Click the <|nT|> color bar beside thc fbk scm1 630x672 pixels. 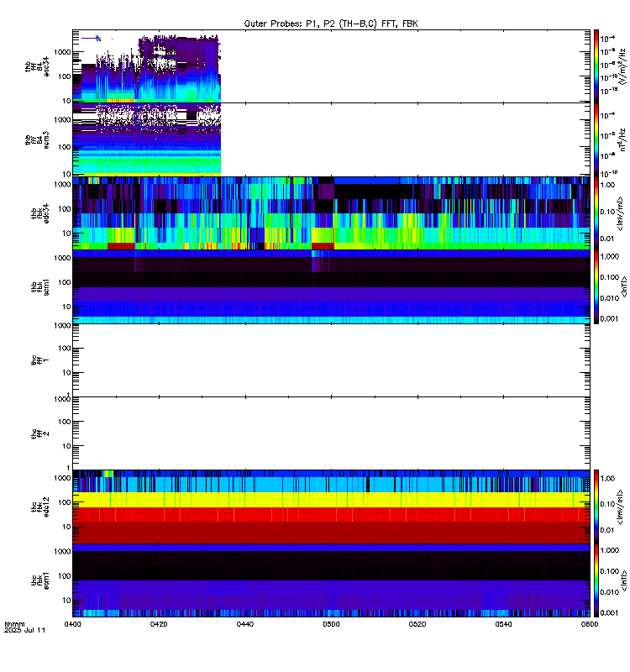point(596,580)
